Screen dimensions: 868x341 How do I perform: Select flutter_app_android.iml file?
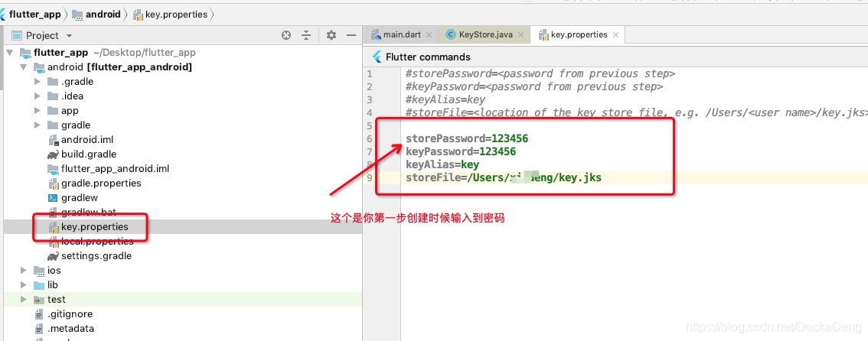115,168
